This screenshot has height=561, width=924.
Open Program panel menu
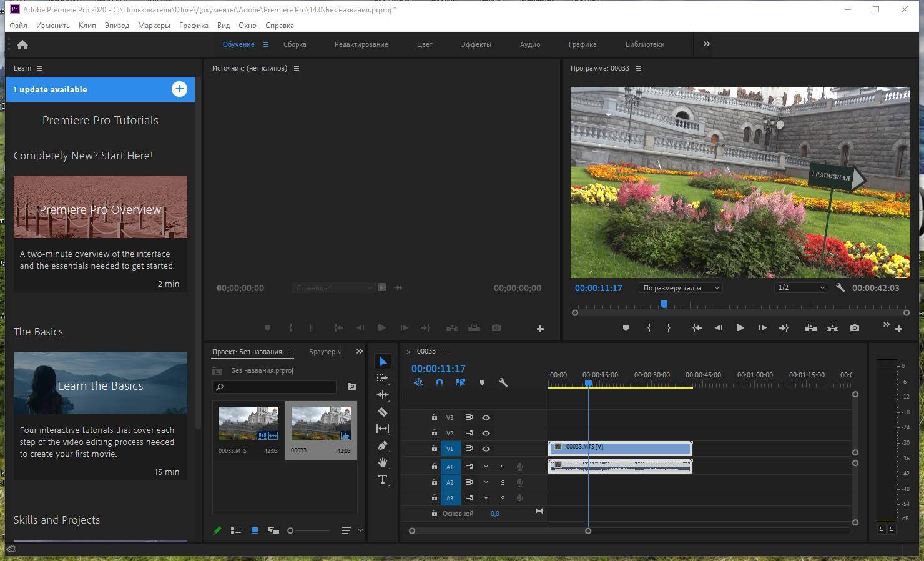click(x=639, y=68)
